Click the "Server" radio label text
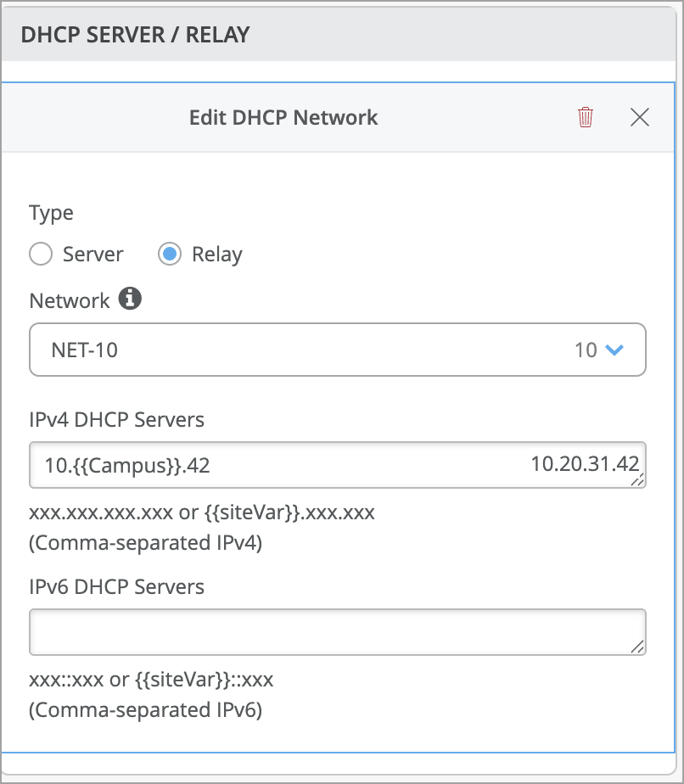This screenshot has height=784, width=684. point(93,255)
